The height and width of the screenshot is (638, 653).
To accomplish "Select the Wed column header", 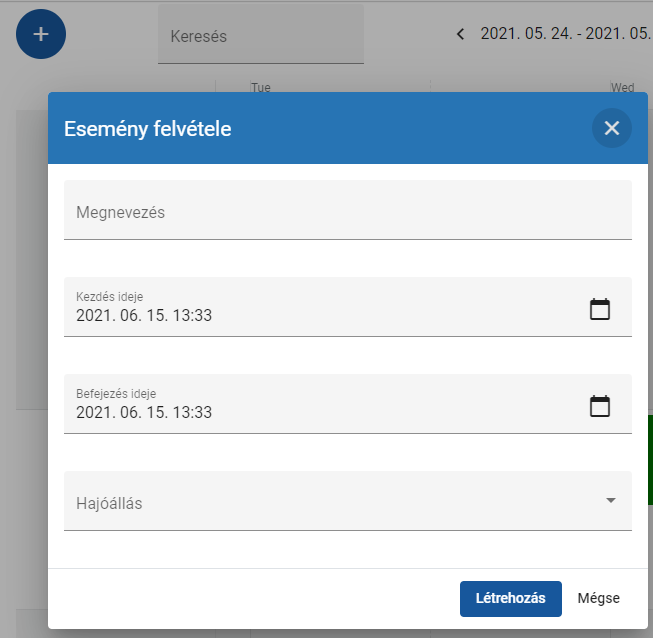I will (622, 88).
